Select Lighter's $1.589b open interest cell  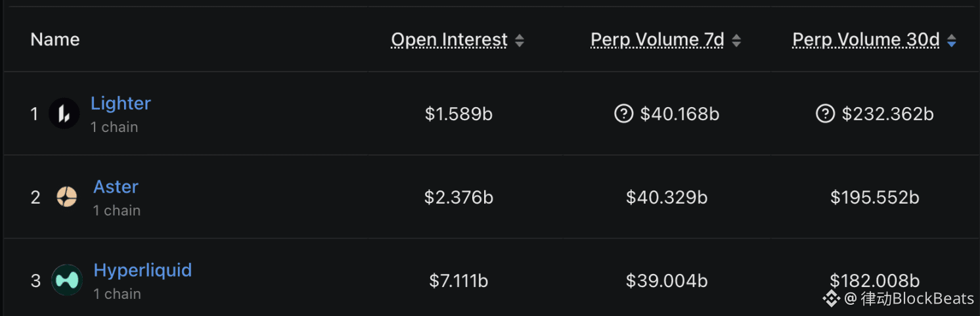coord(458,114)
